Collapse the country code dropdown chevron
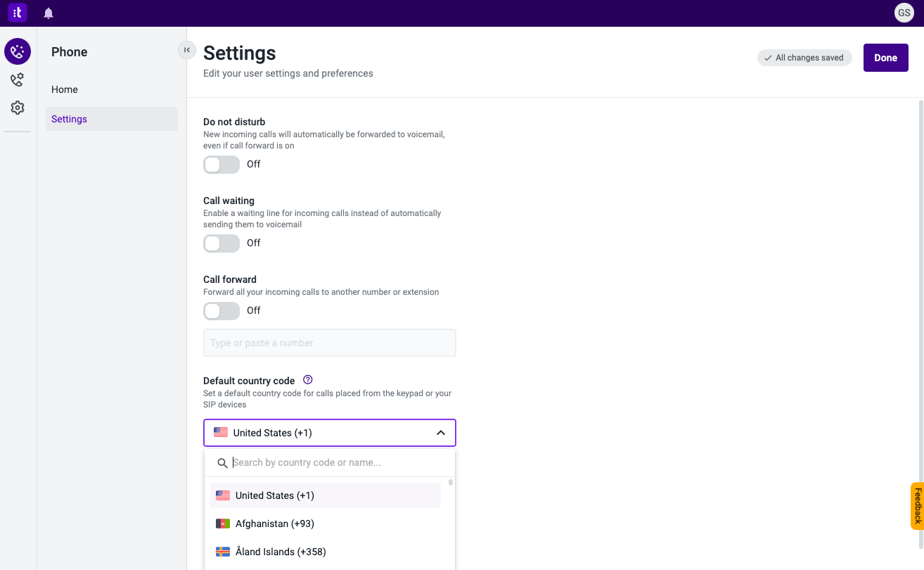The image size is (924, 570). [x=441, y=432]
